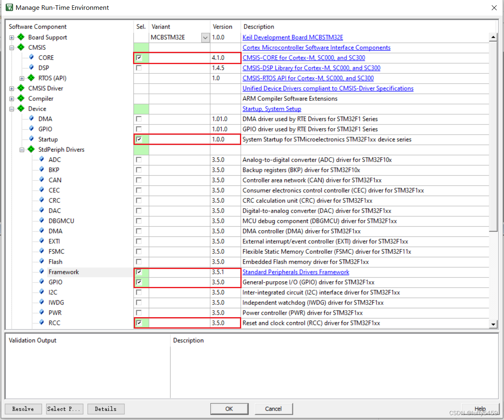Click the Device green diamond icon
This screenshot has height=420, width=504.
click(21, 109)
